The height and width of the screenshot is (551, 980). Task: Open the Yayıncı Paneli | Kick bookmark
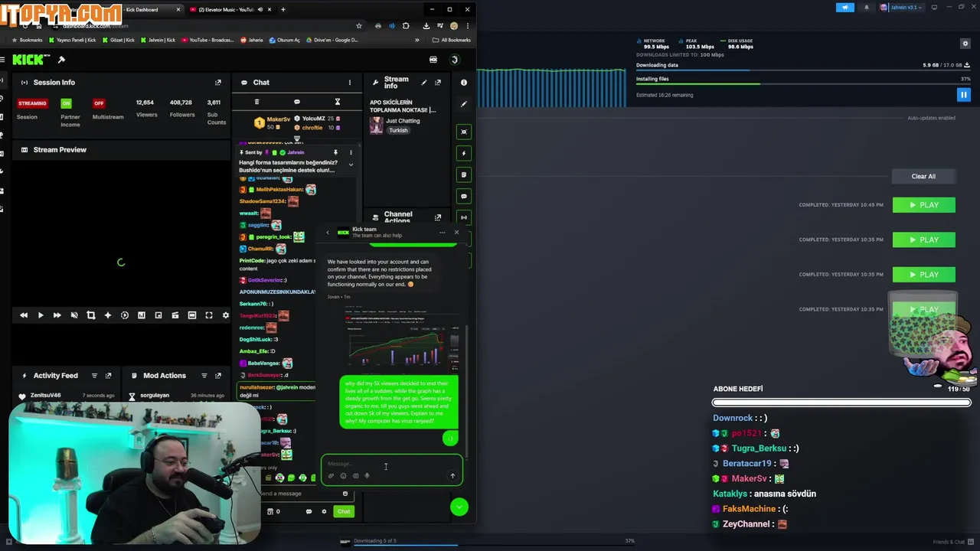pyautogui.click(x=73, y=40)
